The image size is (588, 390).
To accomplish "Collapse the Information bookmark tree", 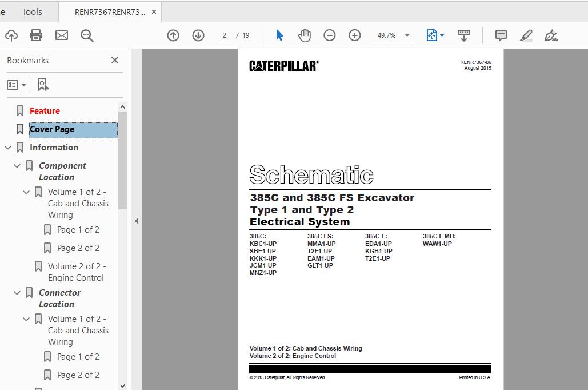I will [x=8, y=148].
